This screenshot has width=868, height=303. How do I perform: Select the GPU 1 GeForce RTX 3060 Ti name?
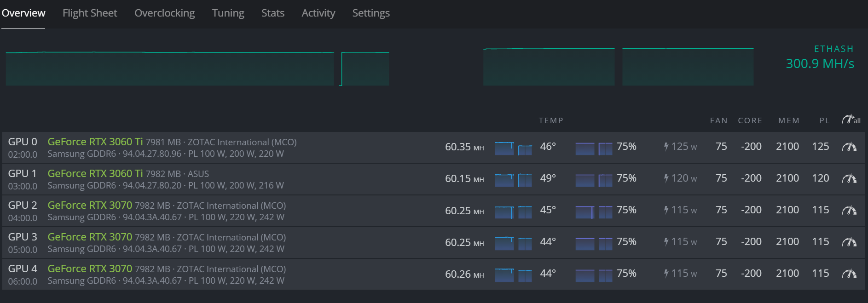point(95,173)
